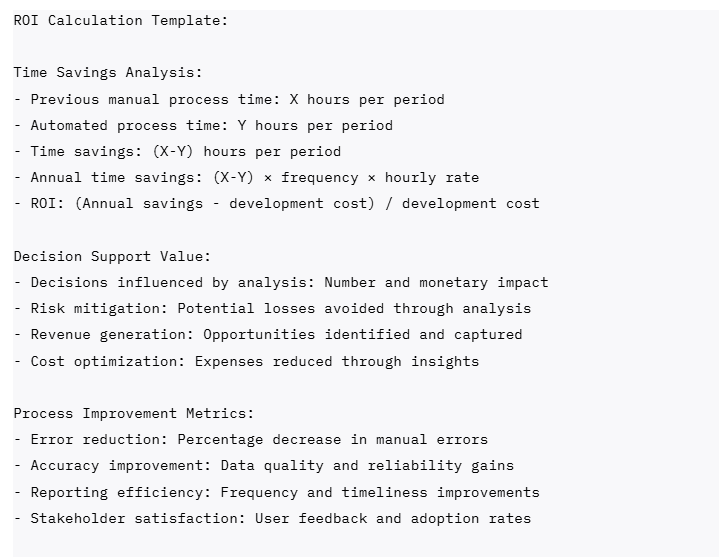Click the "Decisions influenced by analysis" line

click(x=281, y=282)
